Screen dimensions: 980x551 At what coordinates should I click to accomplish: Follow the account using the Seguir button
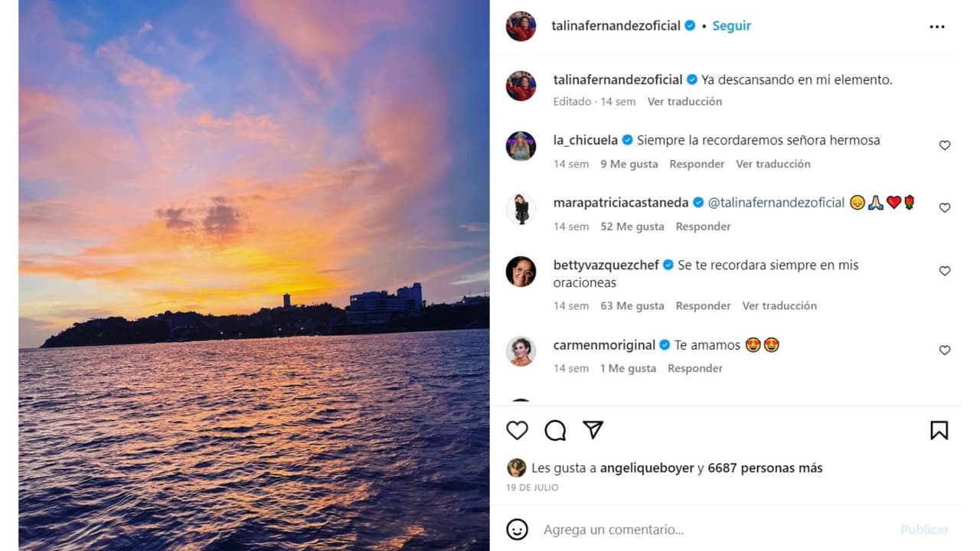coord(731,25)
